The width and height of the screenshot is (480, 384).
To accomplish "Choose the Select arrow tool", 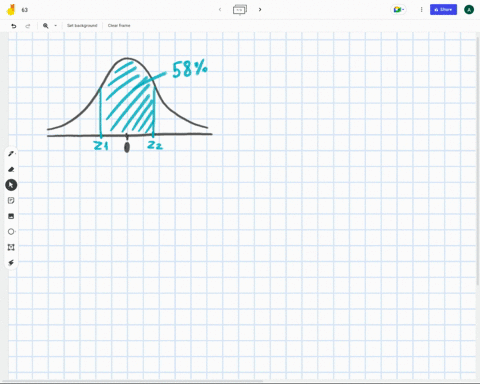I will coord(11,185).
